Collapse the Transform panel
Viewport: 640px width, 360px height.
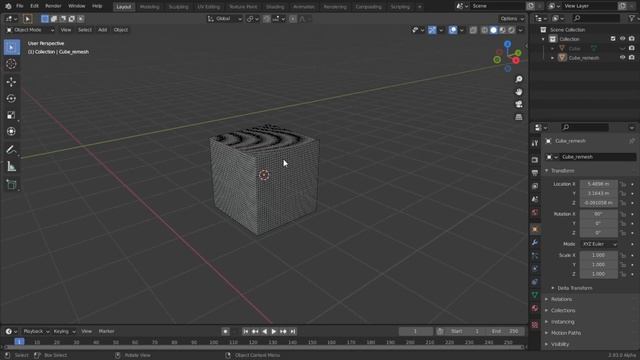click(x=562, y=171)
